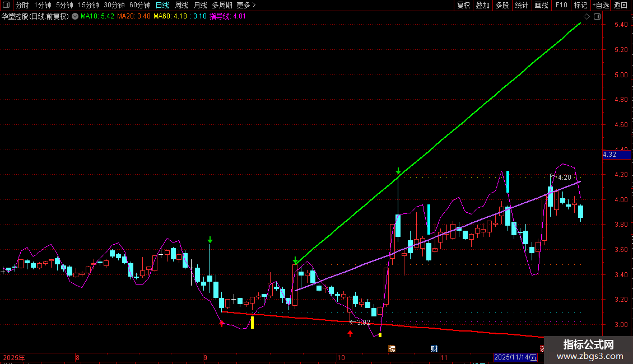Click the 5.00 price axis label

[621, 74]
